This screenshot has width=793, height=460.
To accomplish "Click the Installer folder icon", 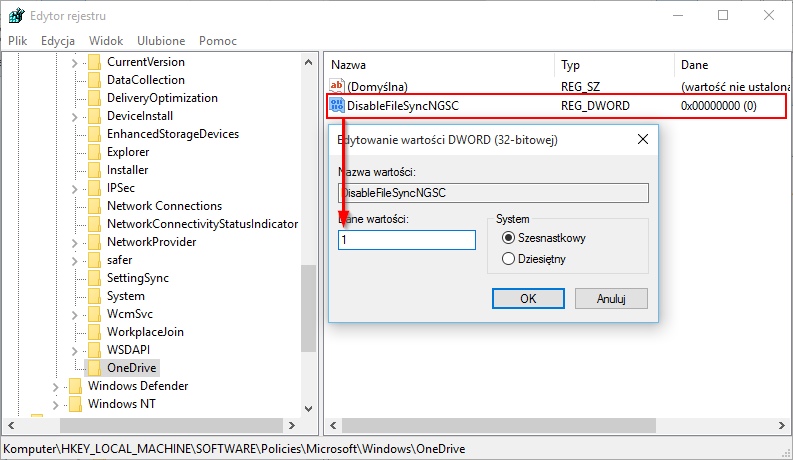I will click(x=94, y=170).
